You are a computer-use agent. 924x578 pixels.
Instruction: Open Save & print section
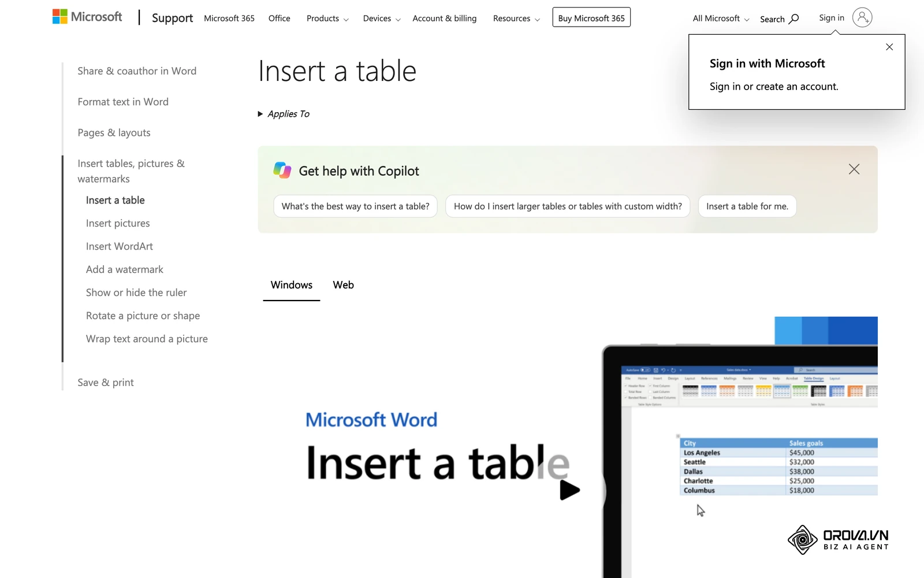pos(106,383)
